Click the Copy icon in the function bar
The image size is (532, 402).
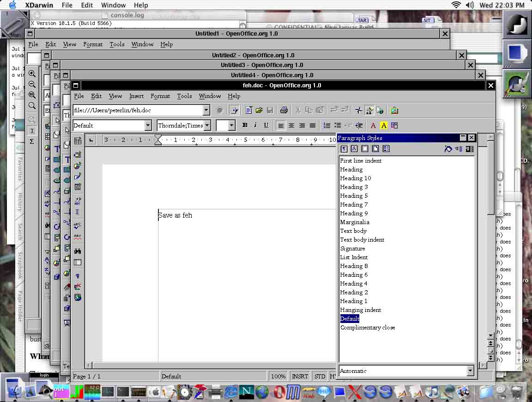[309, 110]
